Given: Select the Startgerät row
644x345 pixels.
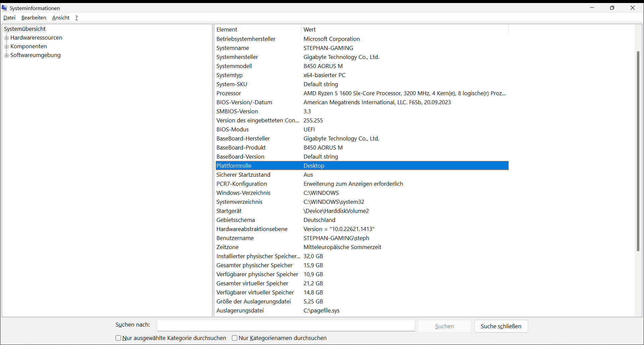Looking at the screenshot, I should tap(362, 211).
